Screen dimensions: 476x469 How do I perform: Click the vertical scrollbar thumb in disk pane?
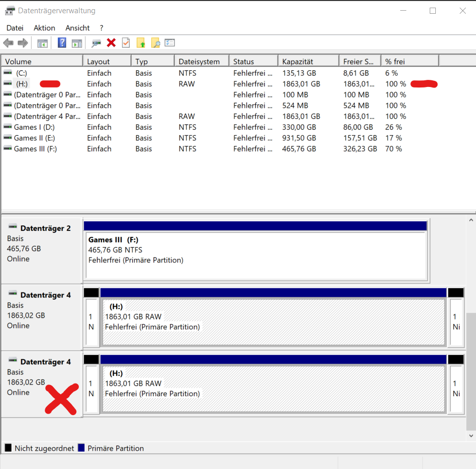point(471,371)
